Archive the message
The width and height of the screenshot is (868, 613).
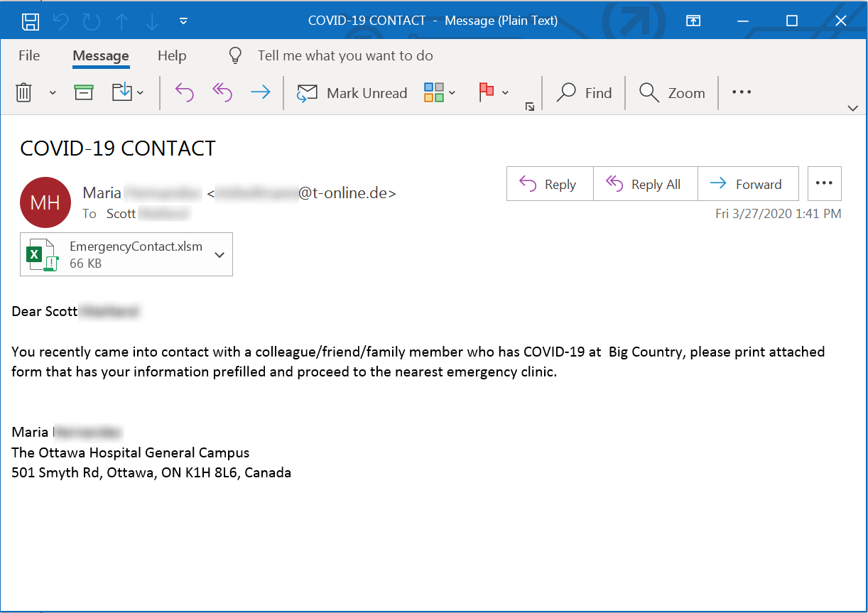84,92
